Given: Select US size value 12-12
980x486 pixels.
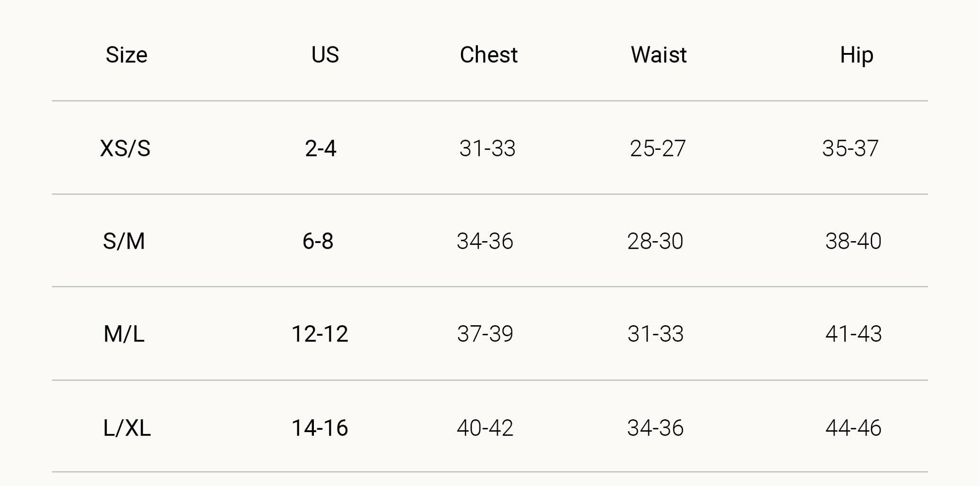Looking at the screenshot, I should click(x=320, y=334).
